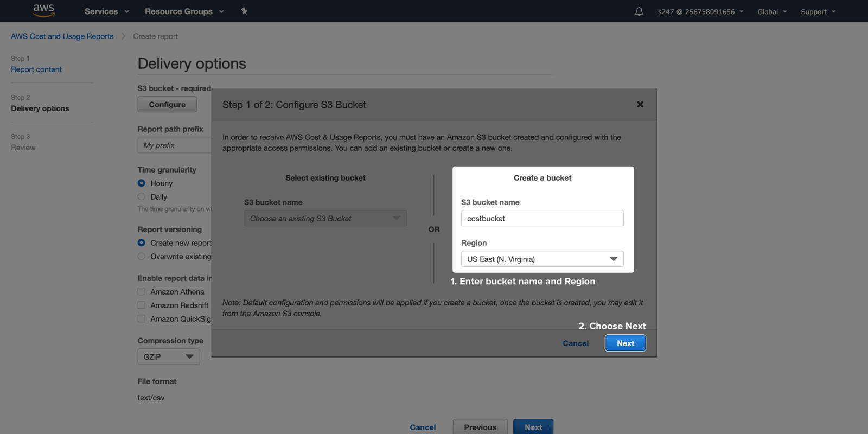Enable Amazon Redshift data integration

[x=141, y=305]
